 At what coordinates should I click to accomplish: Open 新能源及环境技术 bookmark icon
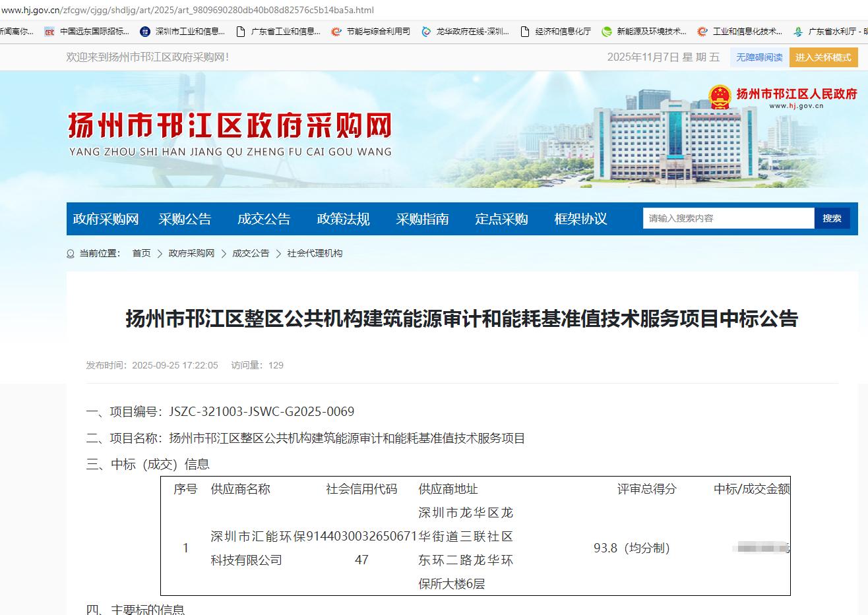coord(607,32)
